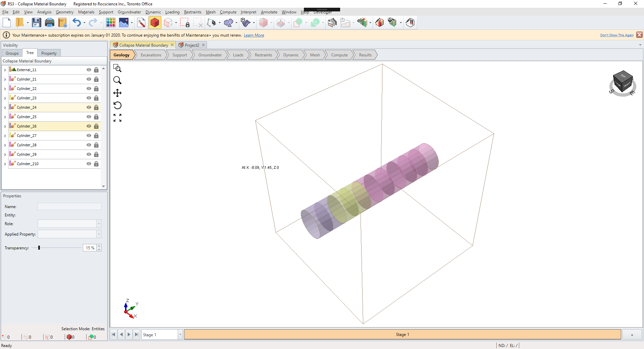Viewport: 644px width, 349px height.
Task: Click the dashed selection lock icon
Action: [x=185, y=22]
